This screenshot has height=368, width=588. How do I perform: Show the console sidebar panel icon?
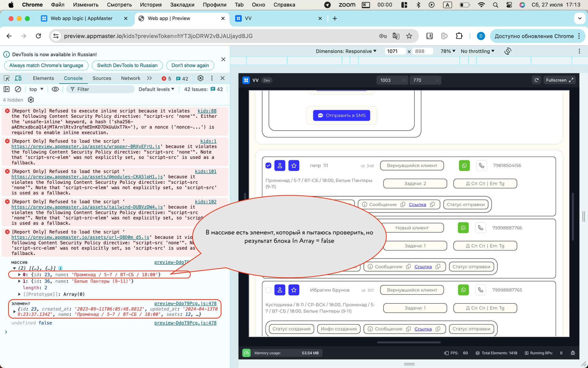[6, 89]
